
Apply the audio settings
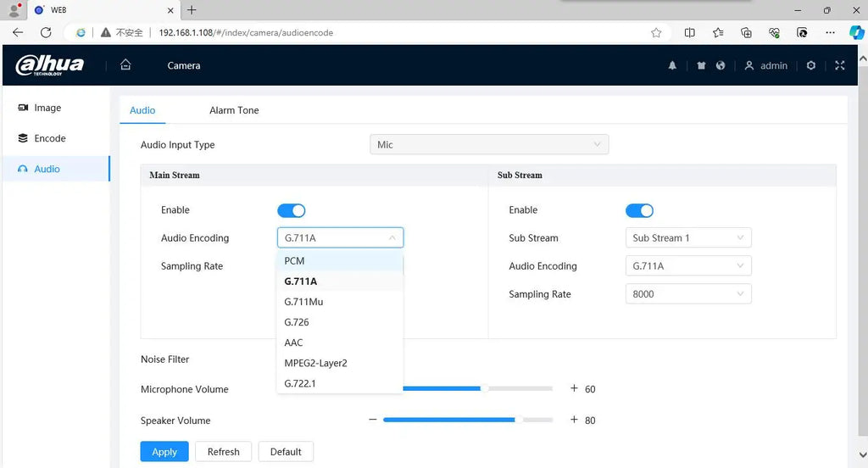coord(164,451)
